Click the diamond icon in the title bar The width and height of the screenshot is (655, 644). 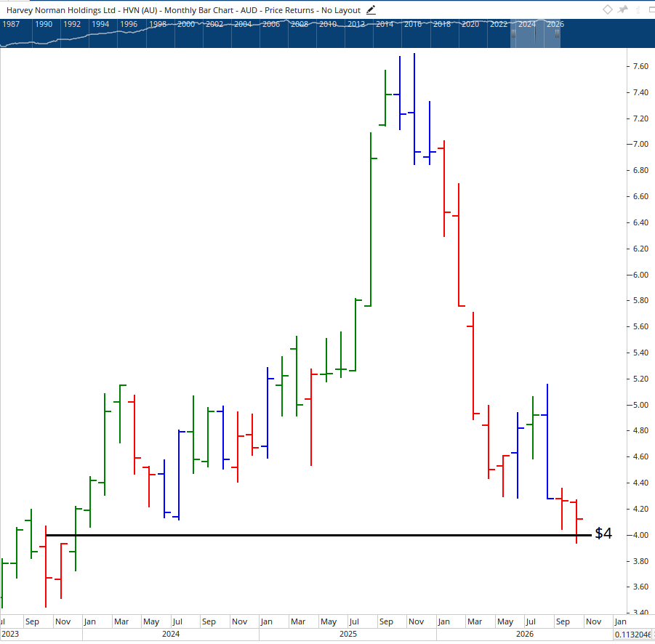[608, 9]
